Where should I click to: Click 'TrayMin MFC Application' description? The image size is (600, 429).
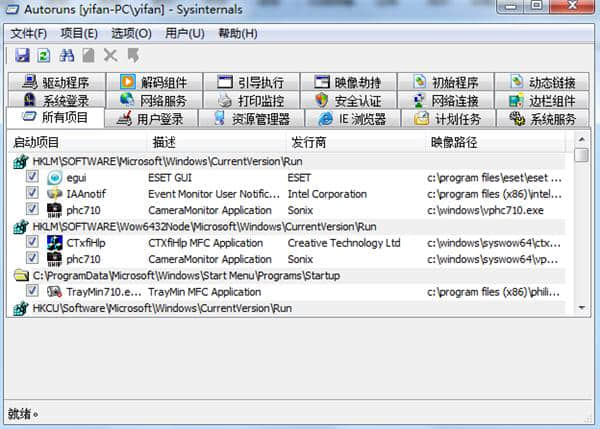pyautogui.click(x=205, y=292)
